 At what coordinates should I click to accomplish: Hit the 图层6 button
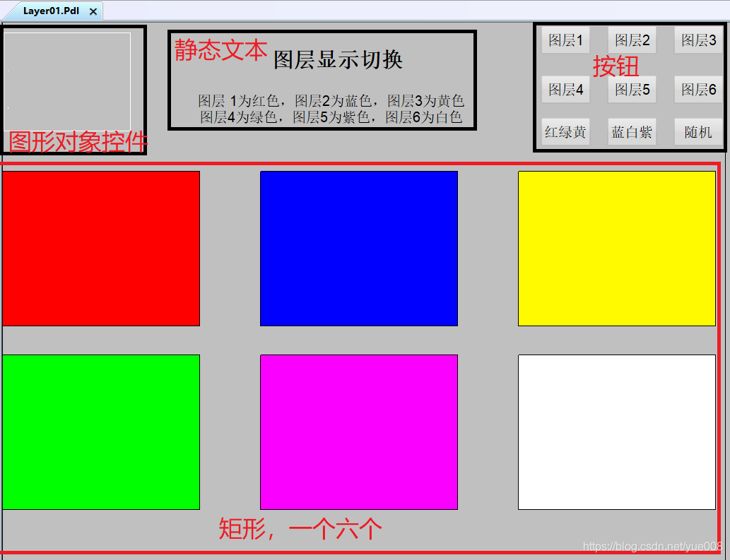pyautogui.click(x=698, y=90)
